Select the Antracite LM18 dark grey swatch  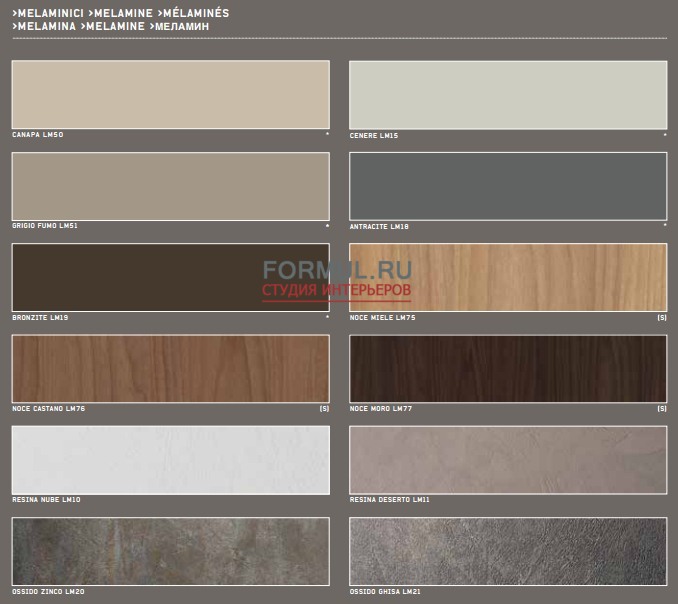[507, 186]
